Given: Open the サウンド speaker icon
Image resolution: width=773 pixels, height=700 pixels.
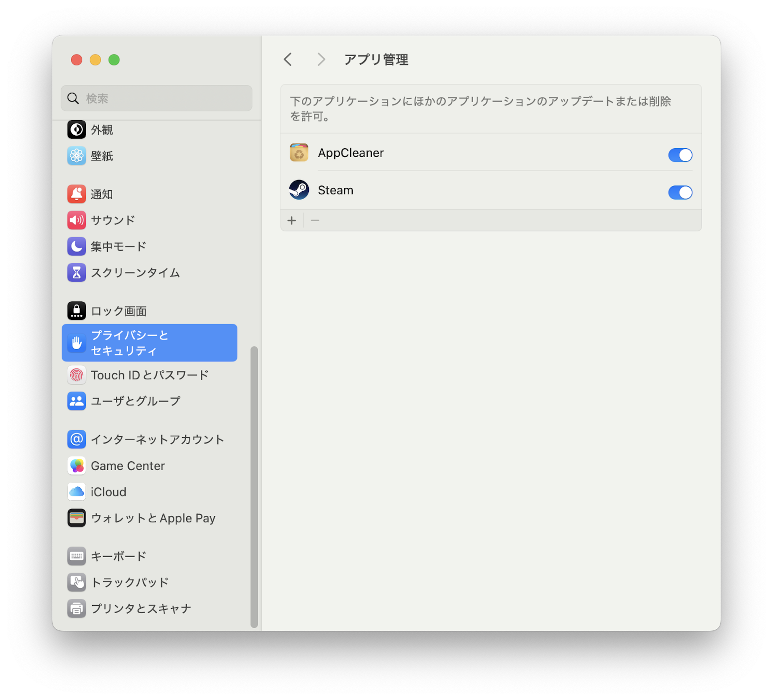Looking at the screenshot, I should point(76,220).
